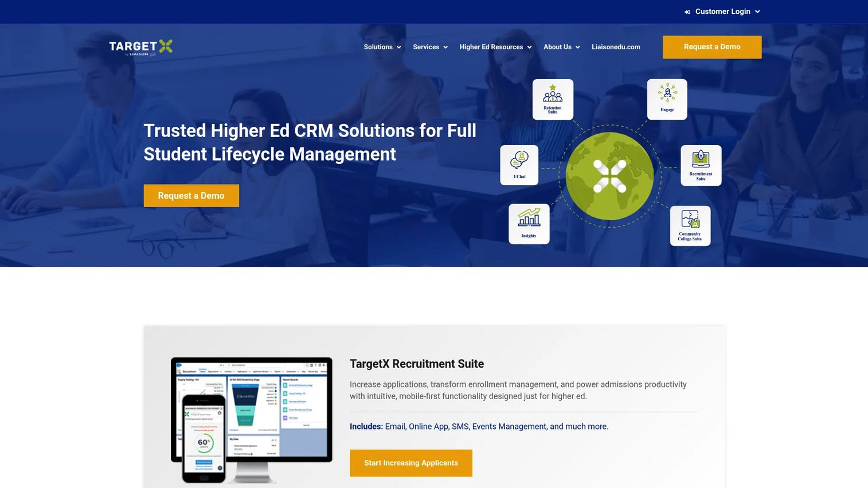Select the Engage icon card

click(x=667, y=99)
